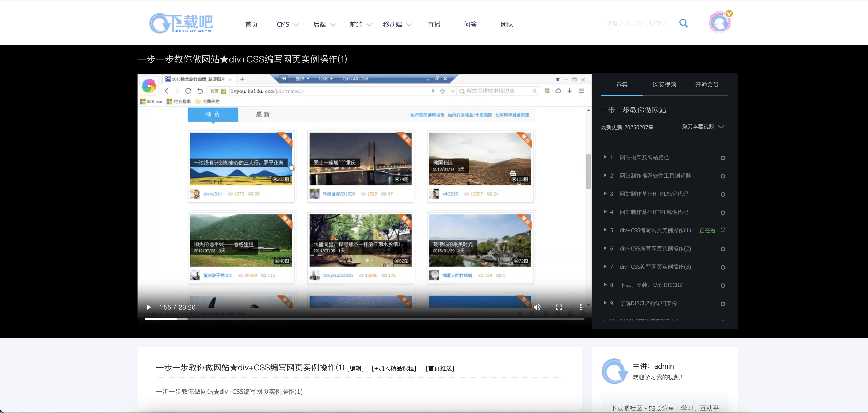
Task: Open the video player more options menu
Action: click(x=581, y=307)
